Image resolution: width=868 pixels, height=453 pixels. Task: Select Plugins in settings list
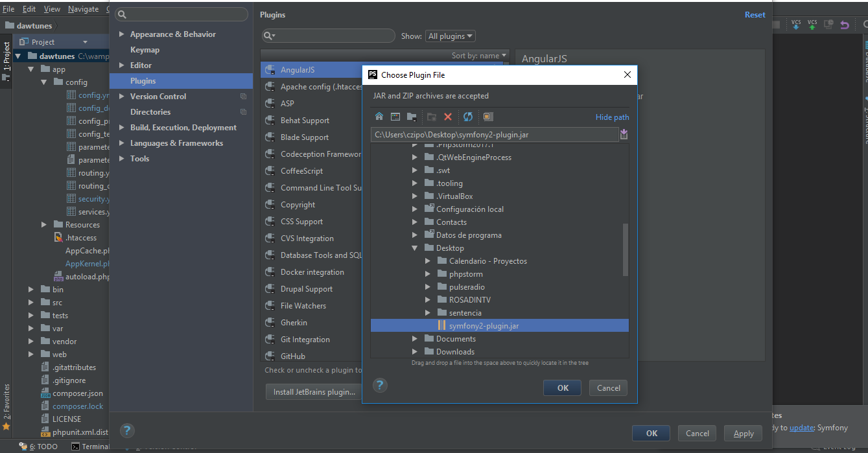(181, 81)
